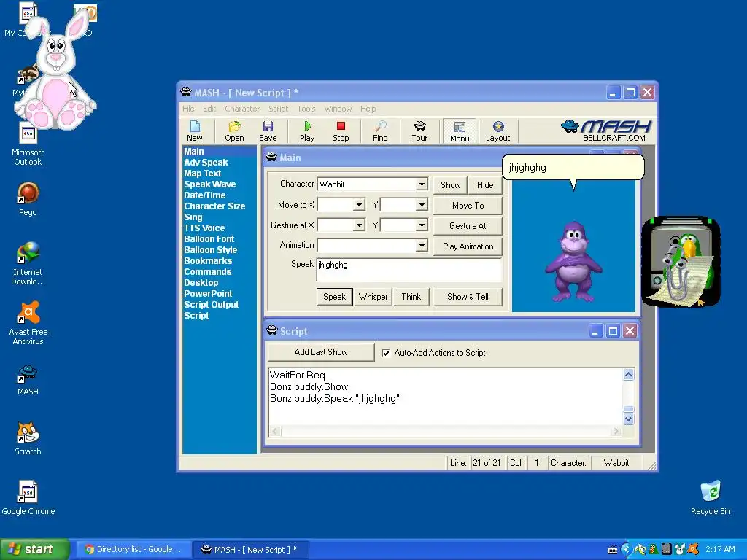747x560 pixels.
Task: Toggle Auto-Add Actions to Script checkbox
Action: [x=386, y=353]
